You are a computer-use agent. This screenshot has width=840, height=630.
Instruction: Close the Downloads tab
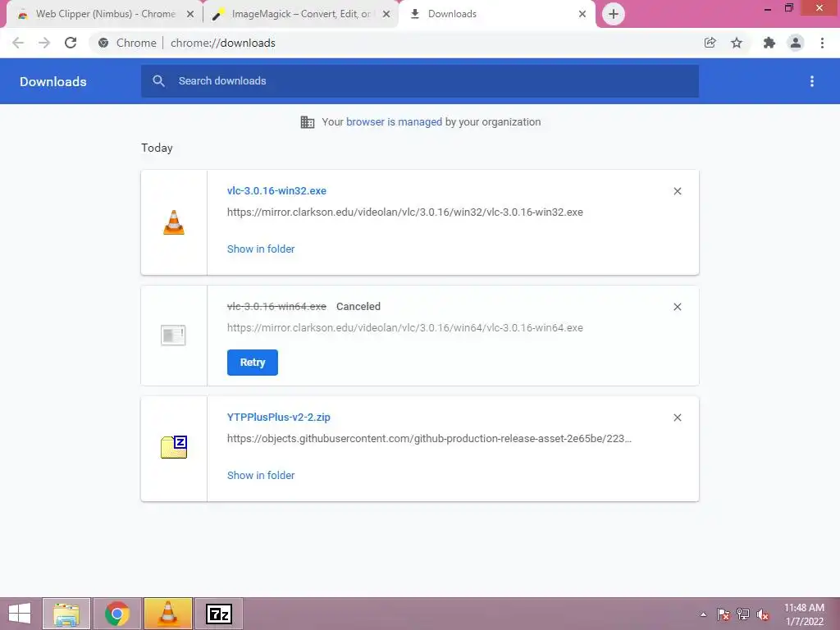coord(582,14)
